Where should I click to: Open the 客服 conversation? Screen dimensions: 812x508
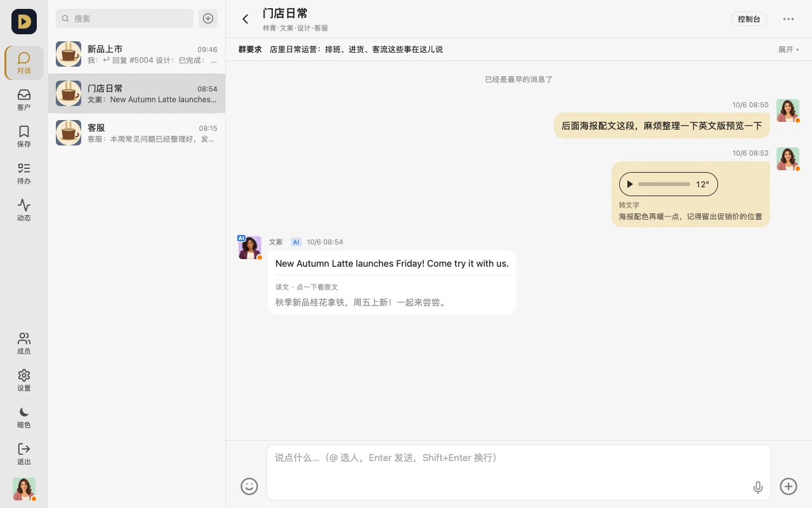coord(136,133)
